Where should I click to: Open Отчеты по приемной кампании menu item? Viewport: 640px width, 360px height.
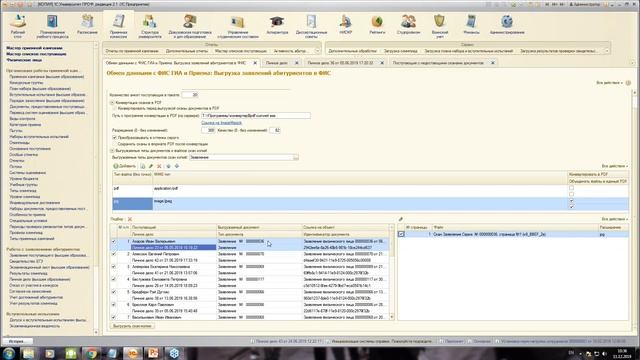[x=132, y=51]
